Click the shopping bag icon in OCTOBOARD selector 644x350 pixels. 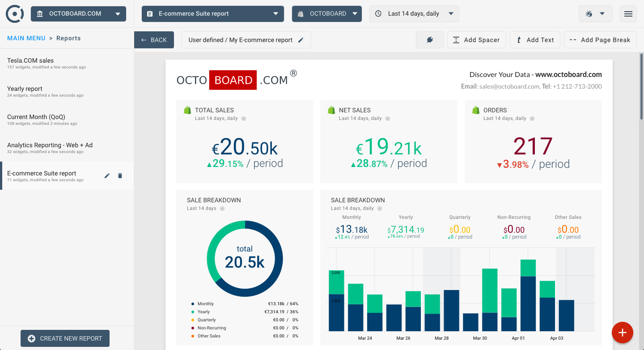(301, 14)
